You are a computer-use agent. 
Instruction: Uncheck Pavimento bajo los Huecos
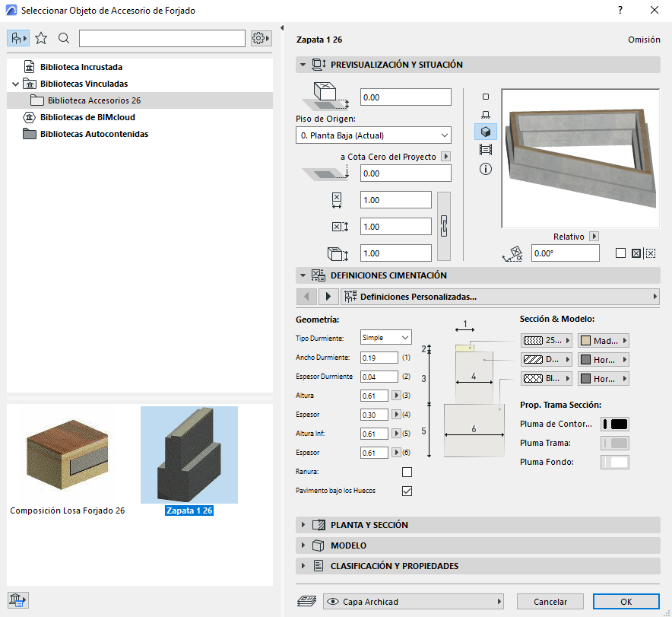[x=407, y=491]
